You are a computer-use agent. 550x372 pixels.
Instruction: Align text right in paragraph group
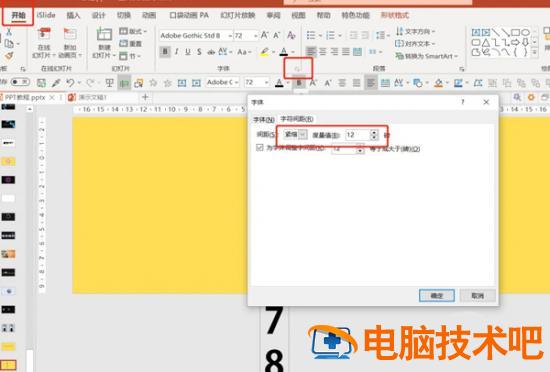(334, 52)
